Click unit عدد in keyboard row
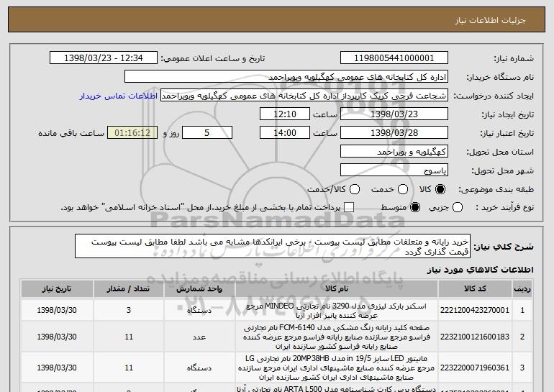The image size is (554, 392). point(199,337)
